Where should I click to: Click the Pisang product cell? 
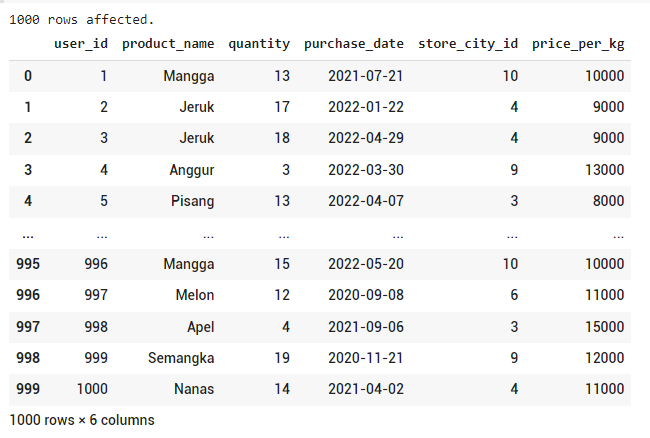(192, 201)
